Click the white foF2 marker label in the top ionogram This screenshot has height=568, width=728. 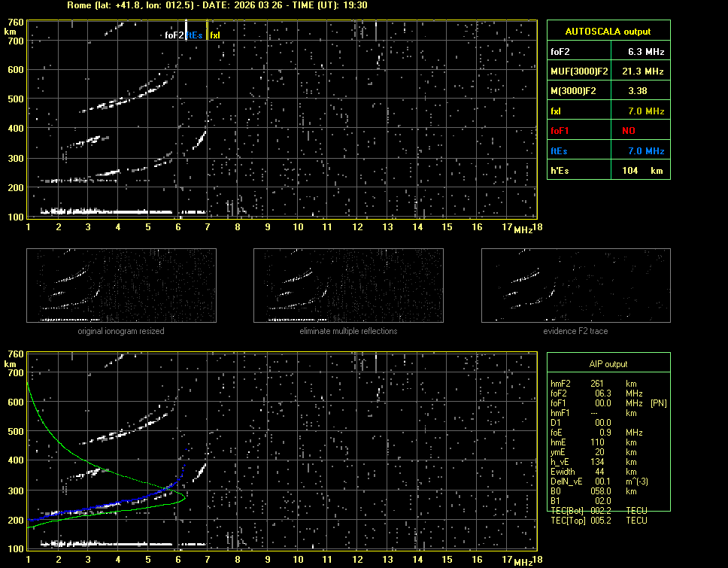coord(174,35)
